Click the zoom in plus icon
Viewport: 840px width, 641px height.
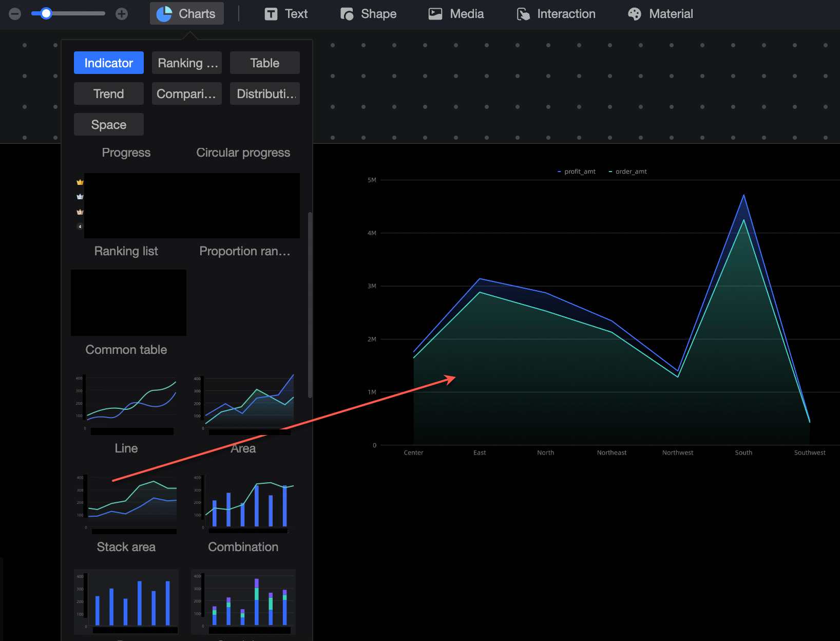(x=122, y=14)
